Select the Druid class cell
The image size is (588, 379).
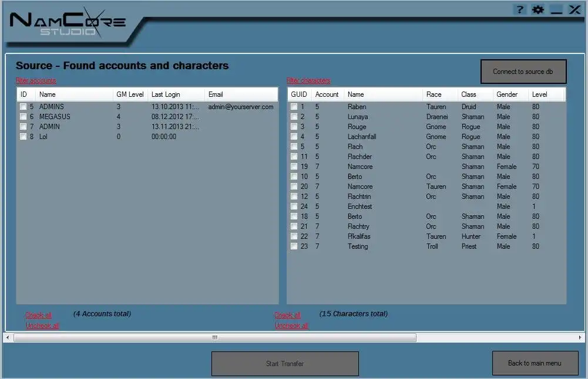pos(469,107)
